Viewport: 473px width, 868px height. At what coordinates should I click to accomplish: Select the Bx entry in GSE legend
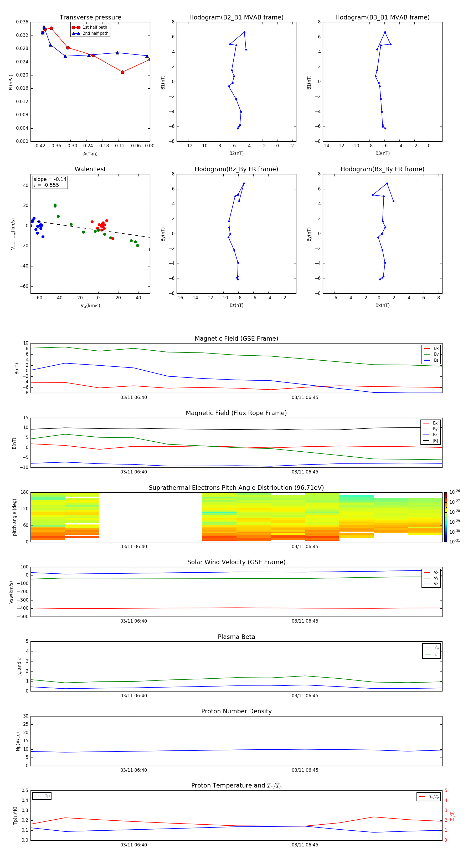[x=431, y=349]
